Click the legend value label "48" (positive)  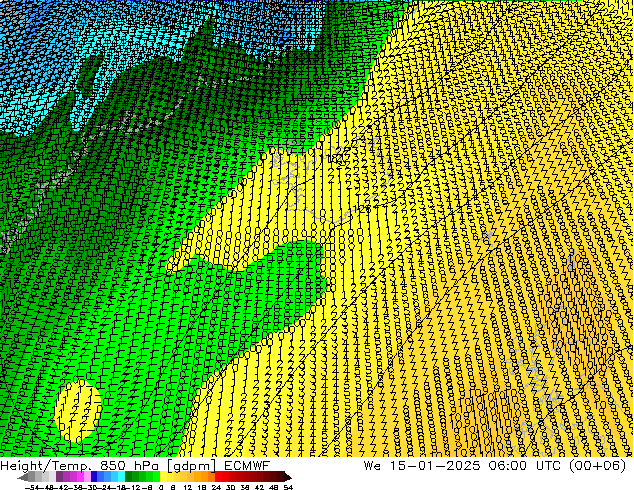coord(273,488)
